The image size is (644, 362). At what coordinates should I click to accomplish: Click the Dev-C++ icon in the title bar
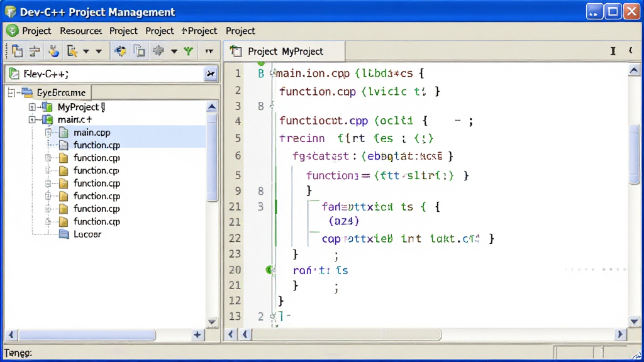tap(10, 11)
